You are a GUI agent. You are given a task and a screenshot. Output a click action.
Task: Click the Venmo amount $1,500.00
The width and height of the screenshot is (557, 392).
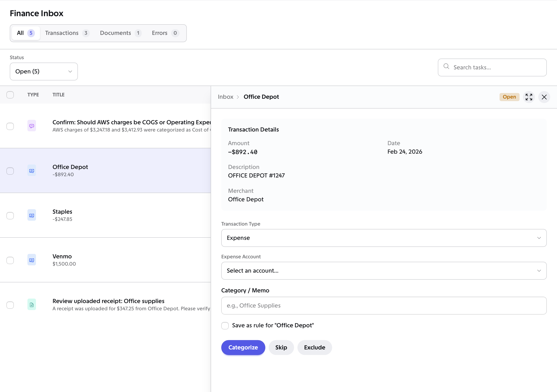(x=64, y=264)
